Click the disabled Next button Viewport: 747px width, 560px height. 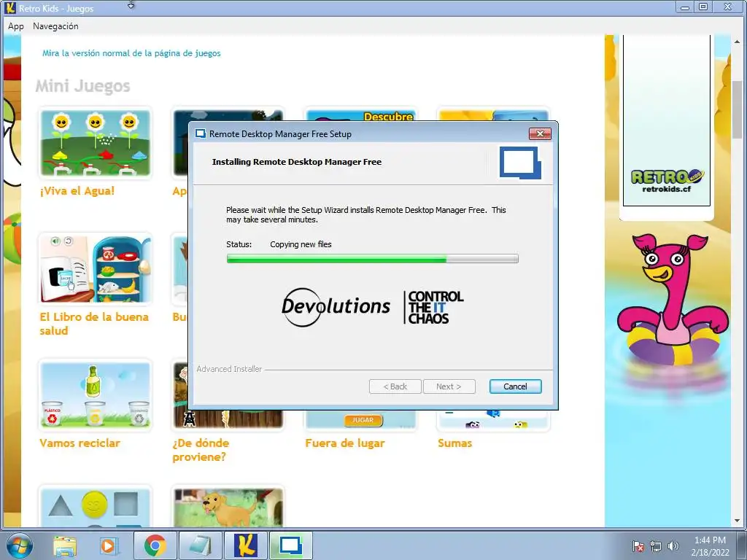click(x=449, y=386)
